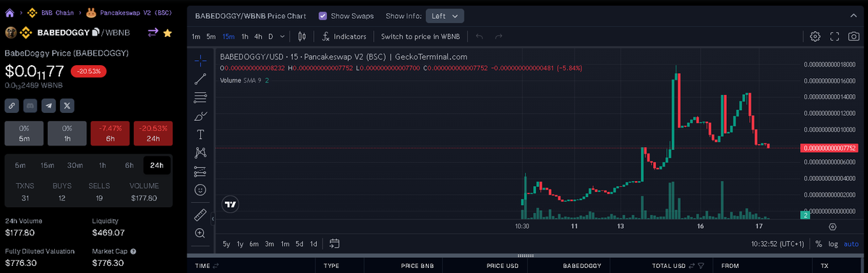Set chart interval to 1m

[196, 36]
